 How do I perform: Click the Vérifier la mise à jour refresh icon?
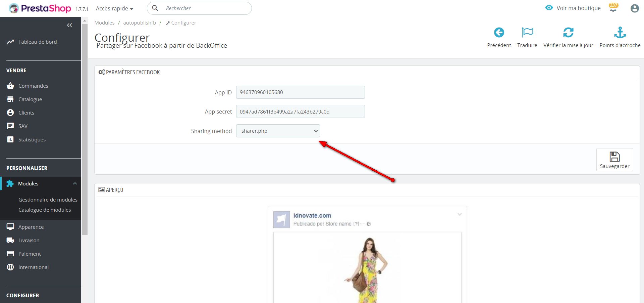click(x=568, y=33)
